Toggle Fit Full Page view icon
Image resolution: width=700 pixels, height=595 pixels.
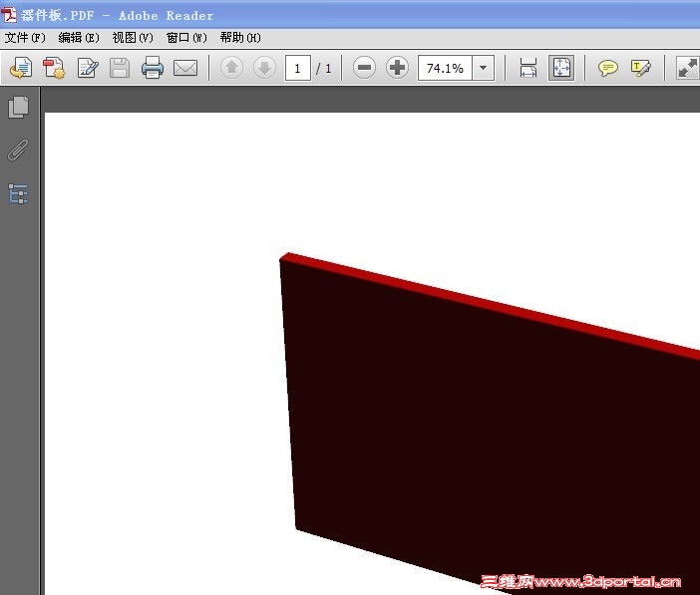point(561,68)
